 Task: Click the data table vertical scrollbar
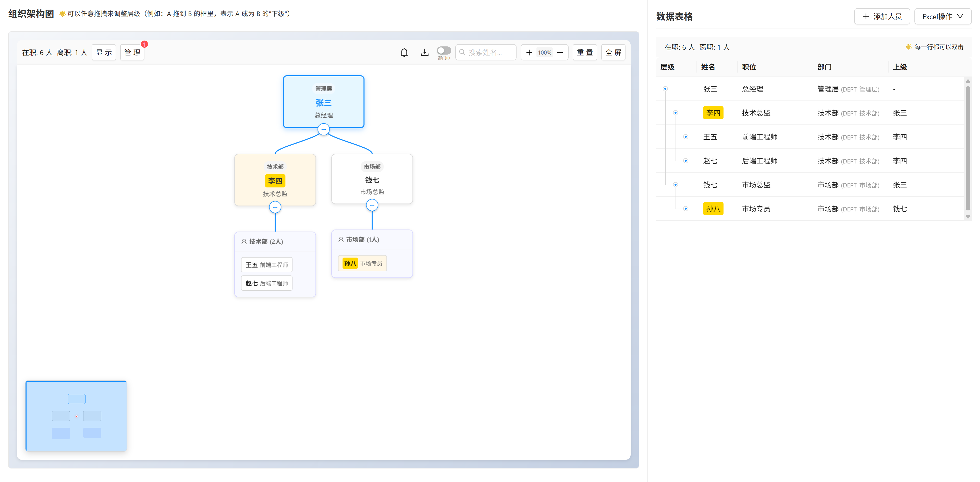[967, 148]
